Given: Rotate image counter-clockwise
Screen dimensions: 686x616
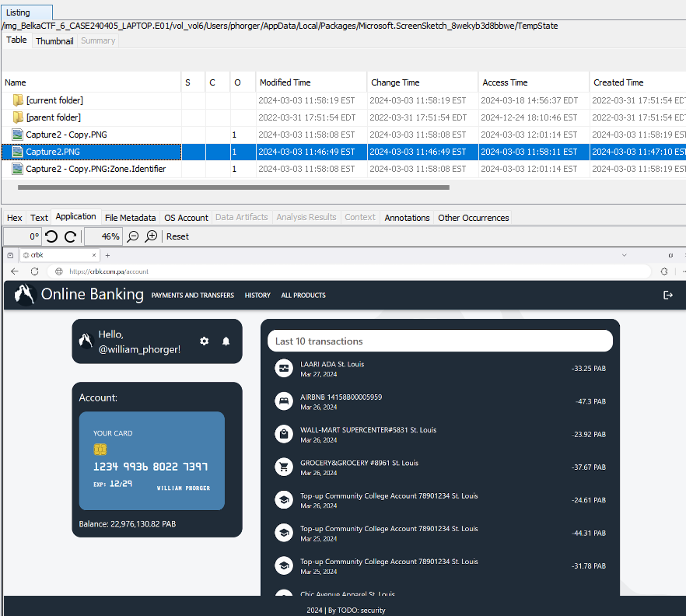Looking at the screenshot, I should pyautogui.click(x=51, y=236).
